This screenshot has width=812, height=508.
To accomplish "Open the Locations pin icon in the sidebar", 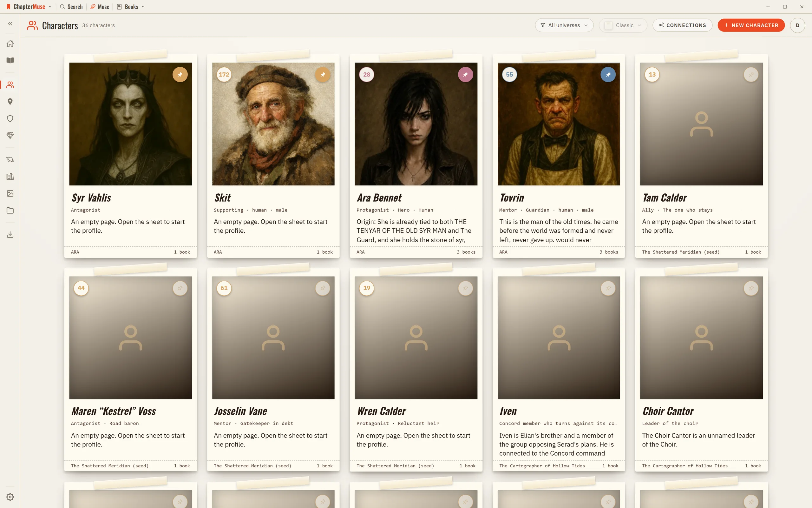I will (x=10, y=102).
